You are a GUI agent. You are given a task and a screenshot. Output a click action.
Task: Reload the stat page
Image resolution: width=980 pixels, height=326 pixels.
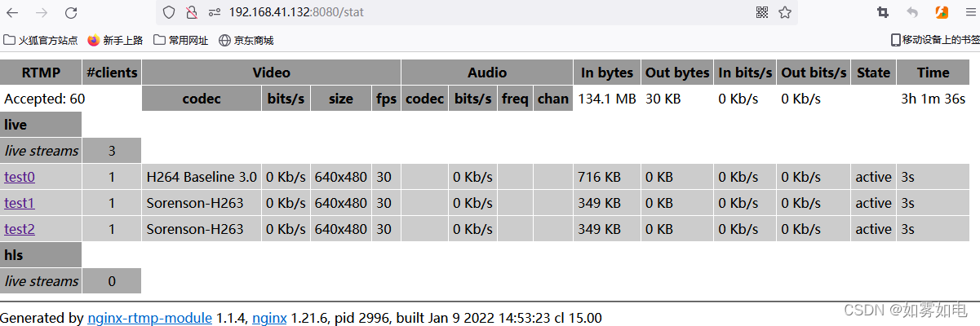[x=71, y=12]
